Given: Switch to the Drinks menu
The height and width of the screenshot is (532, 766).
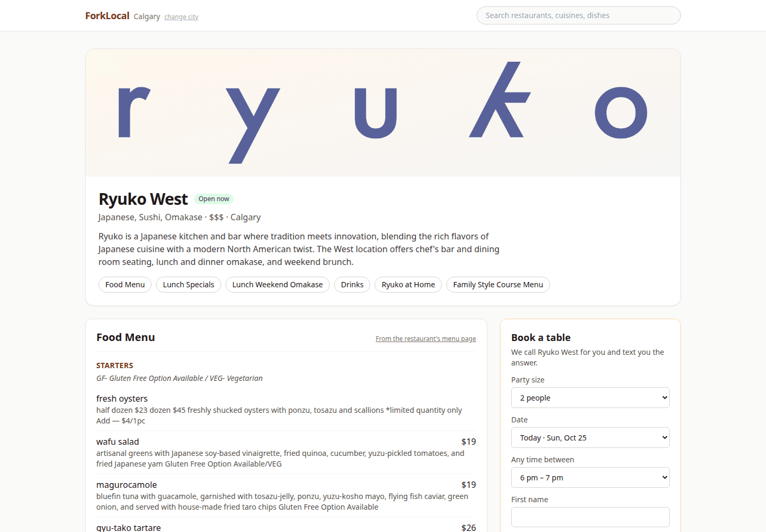Looking at the screenshot, I should pos(352,285).
